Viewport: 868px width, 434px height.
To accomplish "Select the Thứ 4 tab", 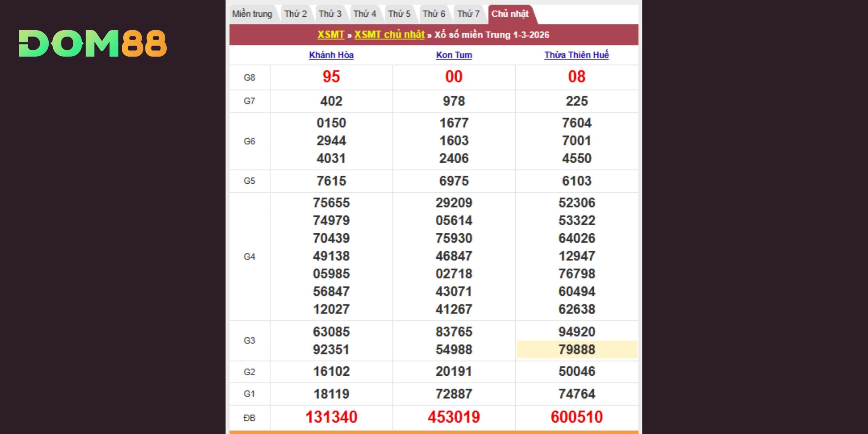I will tap(365, 14).
